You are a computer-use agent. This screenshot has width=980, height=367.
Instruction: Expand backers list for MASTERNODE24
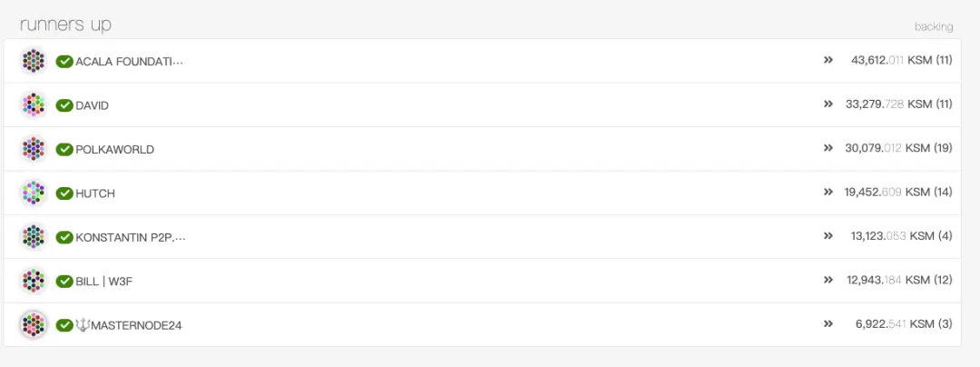(x=828, y=323)
